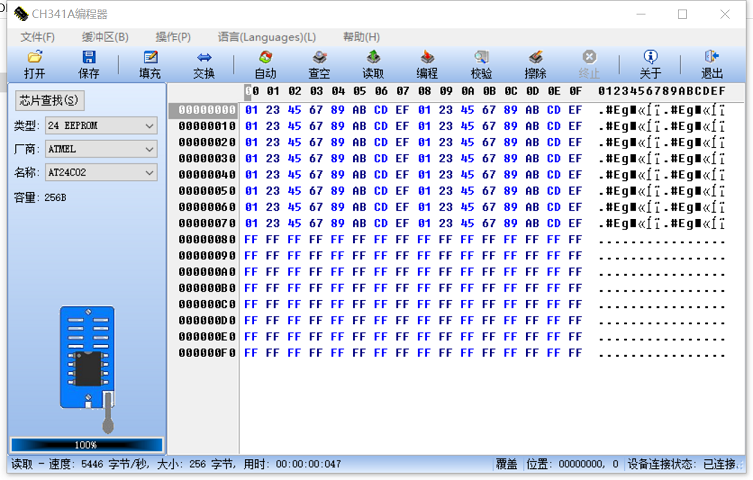Close the CH341A window
Screen dimensions: 753x480
725,14
